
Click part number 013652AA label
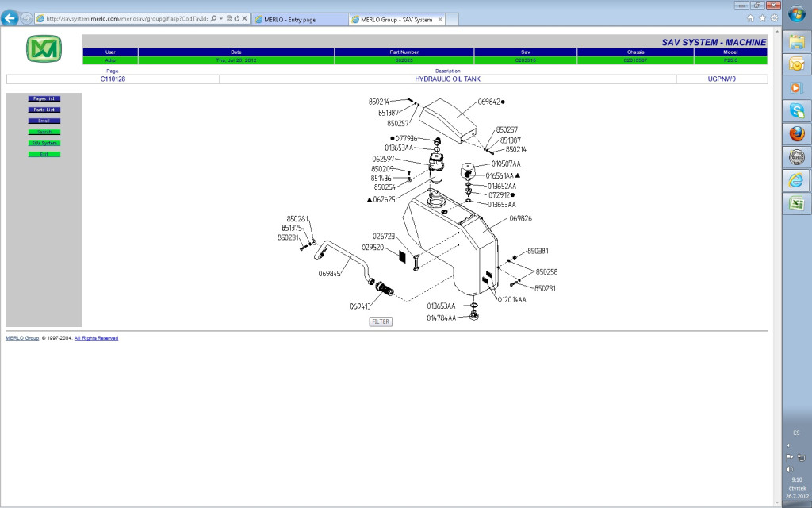(502, 186)
